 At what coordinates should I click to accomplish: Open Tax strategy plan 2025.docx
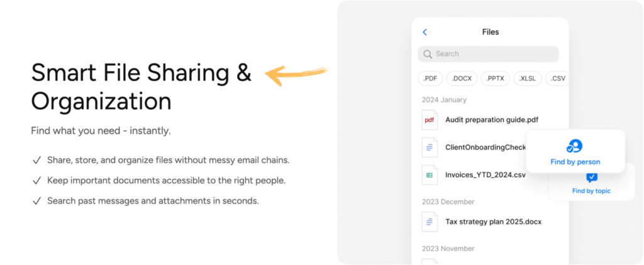493,222
